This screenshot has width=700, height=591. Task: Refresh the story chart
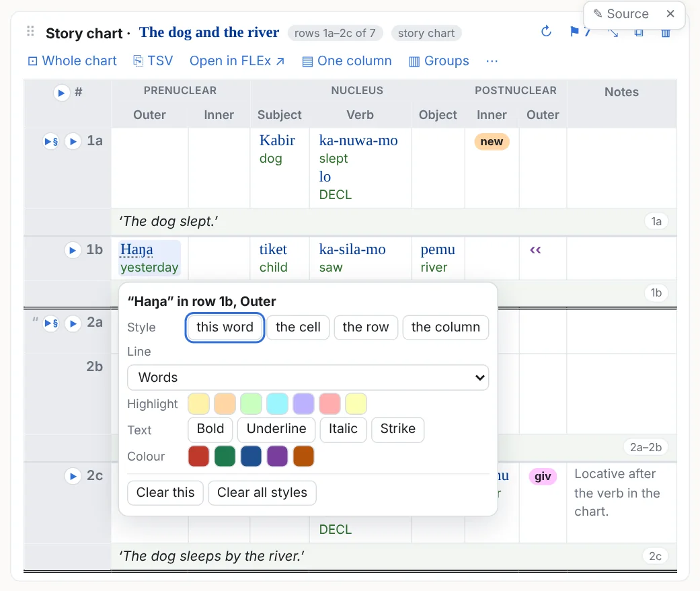click(546, 32)
